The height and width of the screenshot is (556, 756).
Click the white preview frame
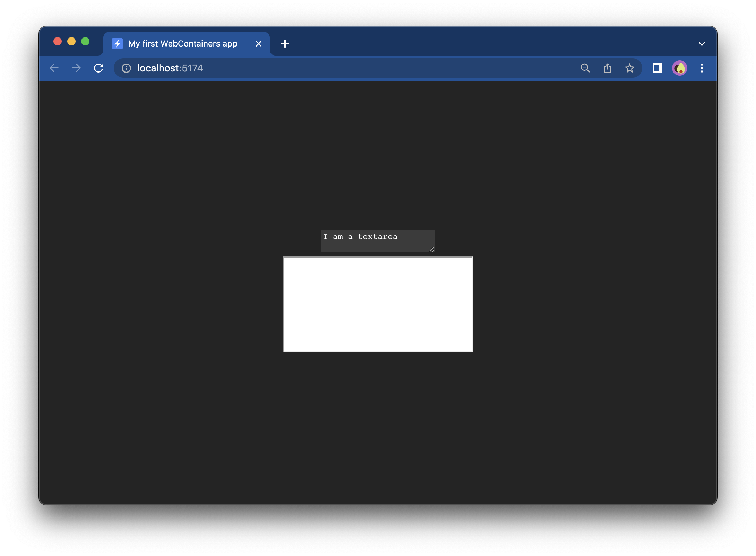tap(378, 304)
